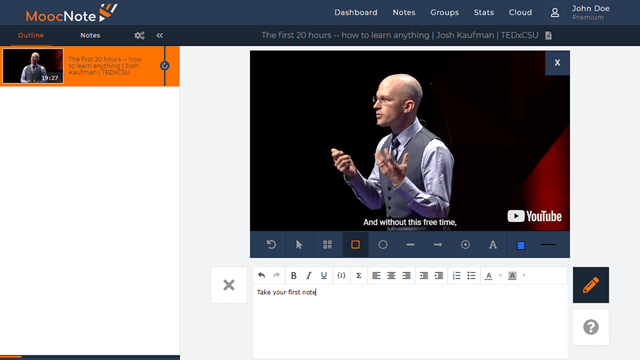640x360 pixels.
Task: Open Dashboard from top navigation
Action: 356,12
